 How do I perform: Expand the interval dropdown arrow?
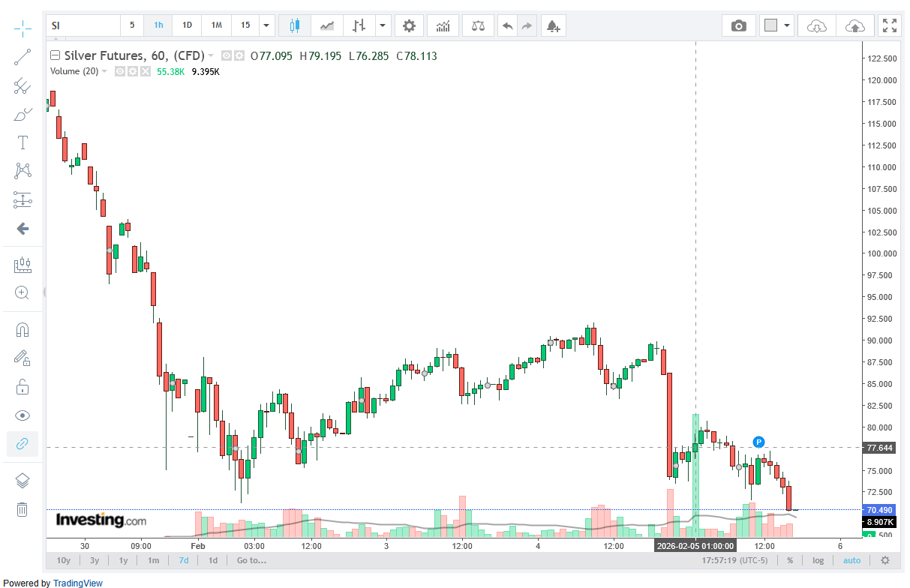coord(267,25)
